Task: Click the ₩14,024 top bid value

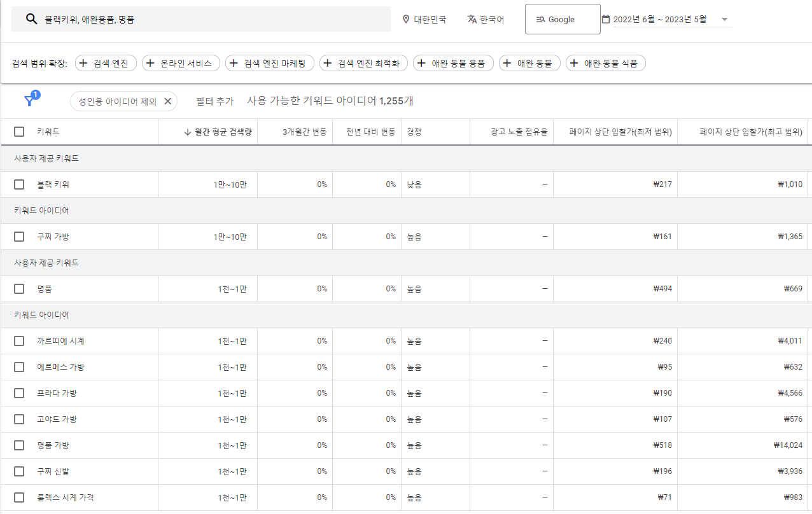Action: point(788,445)
